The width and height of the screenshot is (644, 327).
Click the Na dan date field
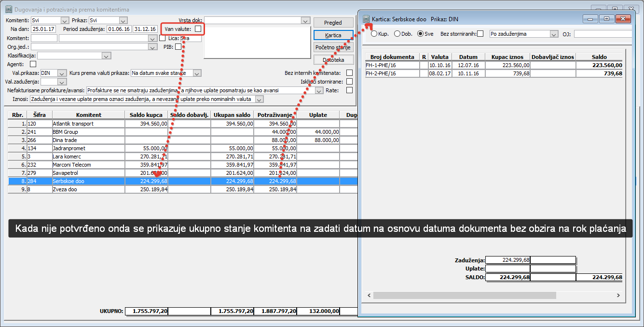43,29
